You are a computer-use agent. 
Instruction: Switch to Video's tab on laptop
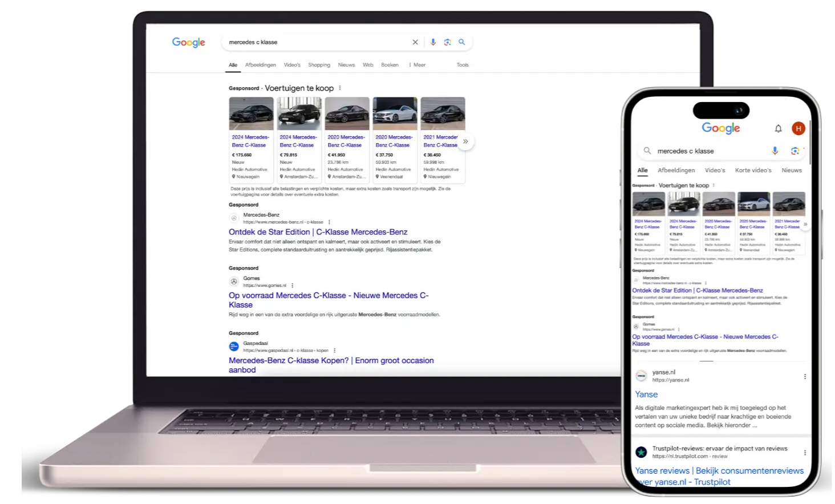[292, 65]
